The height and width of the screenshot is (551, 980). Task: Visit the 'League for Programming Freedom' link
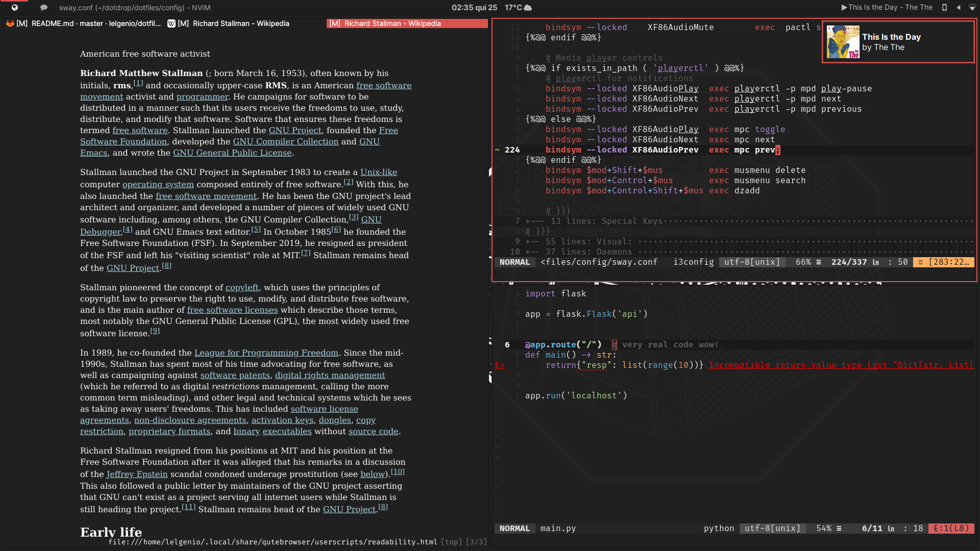click(266, 353)
